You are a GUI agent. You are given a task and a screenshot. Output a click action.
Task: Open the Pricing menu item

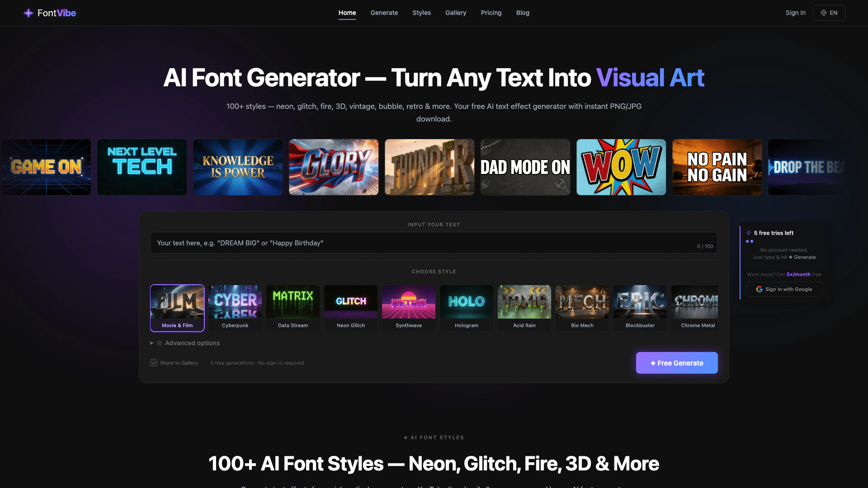pyautogui.click(x=491, y=13)
